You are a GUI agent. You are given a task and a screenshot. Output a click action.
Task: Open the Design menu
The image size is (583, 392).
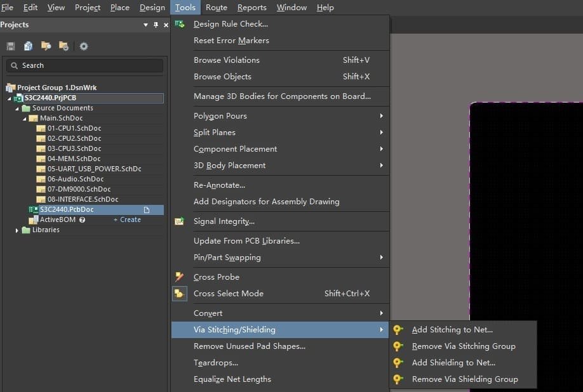coord(152,8)
